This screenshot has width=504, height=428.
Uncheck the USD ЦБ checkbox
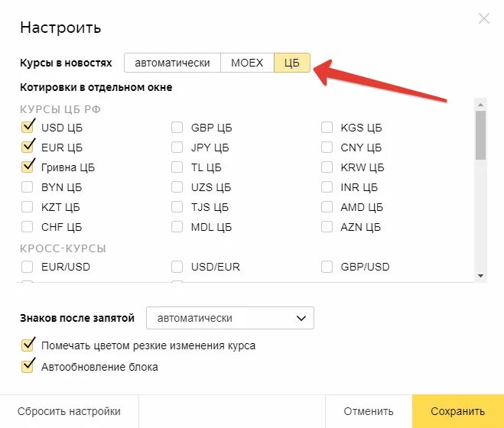click(x=28, y=127)
